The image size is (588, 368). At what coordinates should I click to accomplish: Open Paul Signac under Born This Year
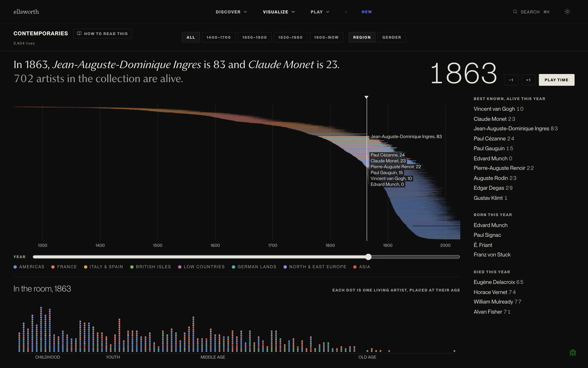click(x=487, y=235)
